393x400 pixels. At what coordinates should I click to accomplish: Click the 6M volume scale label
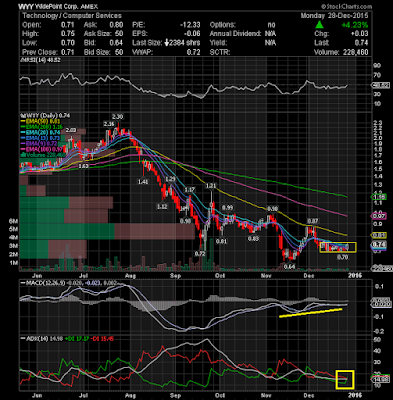click(x=13, y=221)
